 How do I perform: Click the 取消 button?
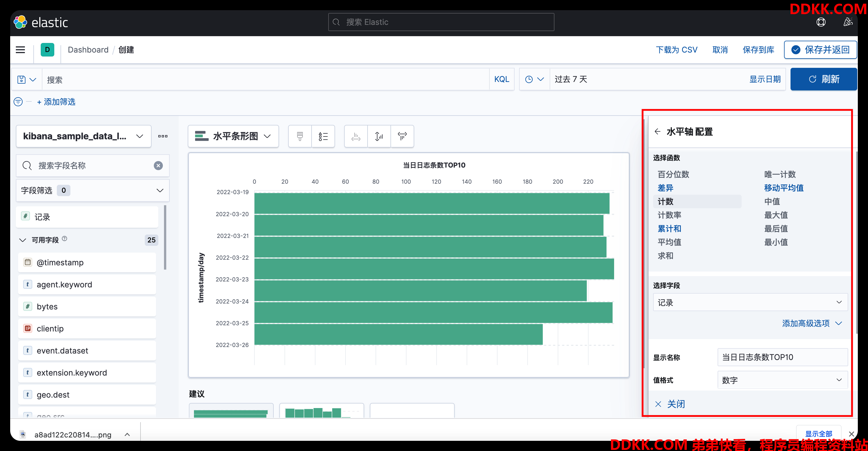click(x=720, y=50)
